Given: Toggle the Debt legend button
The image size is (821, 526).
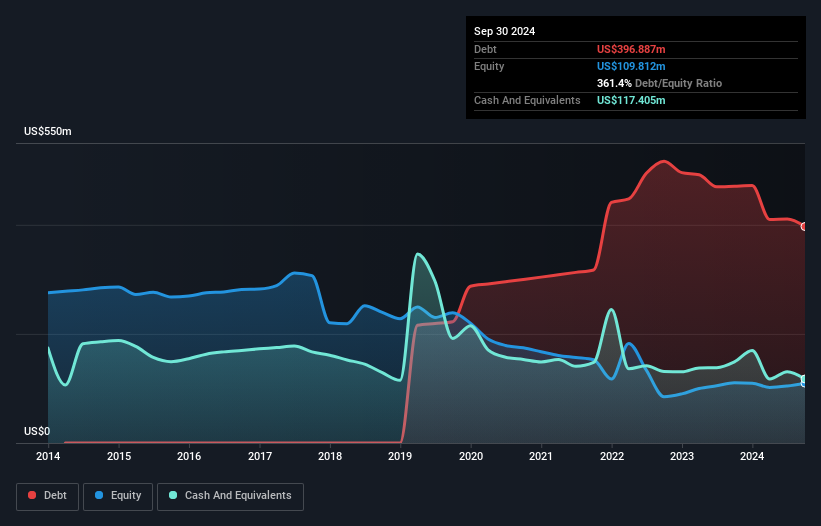Looking at the screenshot, I should pyautogui.click(x=48, y=496).
